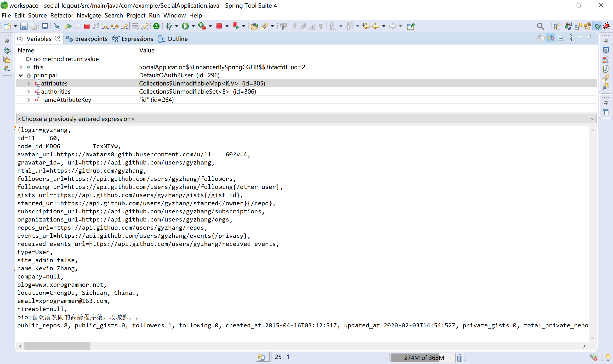The width and height of the screenshot is (613, 364).
Task: Run Garbage Collector trash icon
Action: click(460, 358)
